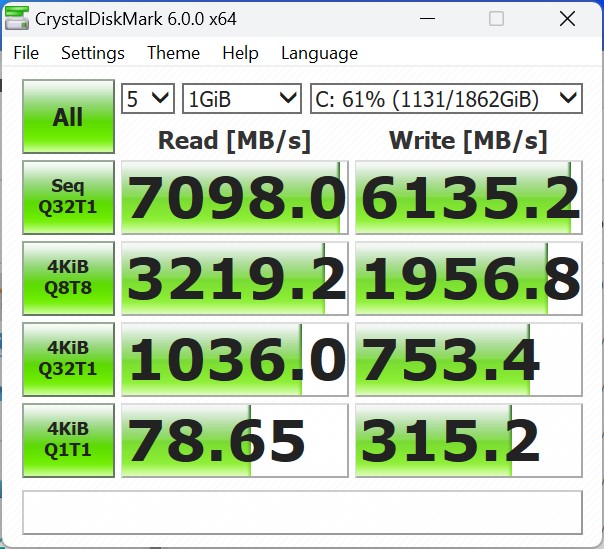The width and height of the screenshot is (604, 549).
Task: Close the CrystalDiskMark window
Action: [x=567, y=18]
